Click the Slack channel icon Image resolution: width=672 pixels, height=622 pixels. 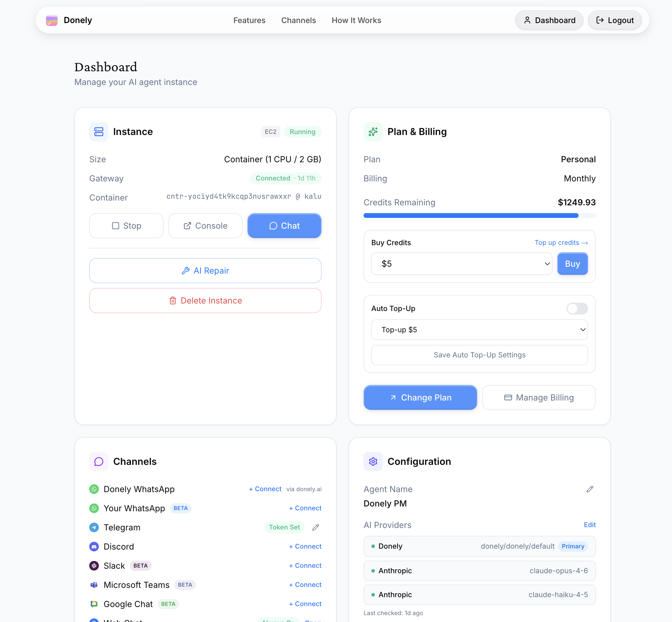(94, 566)
